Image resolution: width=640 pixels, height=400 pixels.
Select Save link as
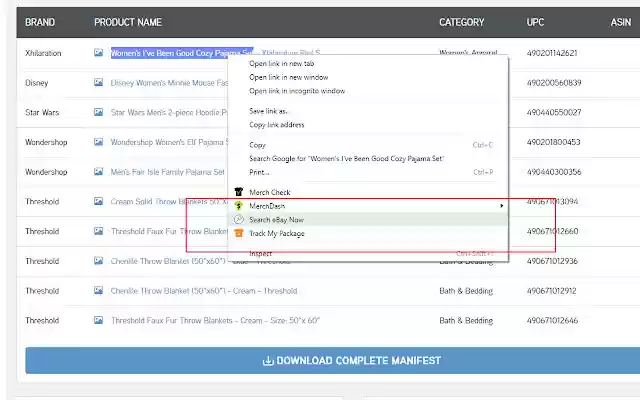[x=368, y=111]
